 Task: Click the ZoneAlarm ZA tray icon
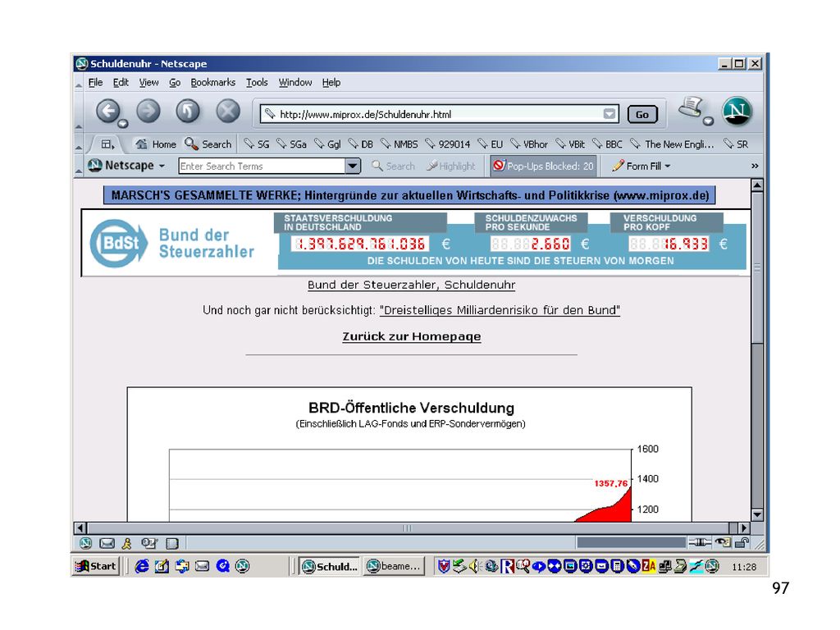point(649,566)
